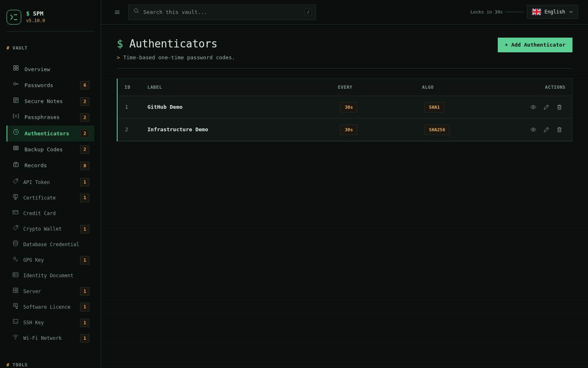Click the GPG Key icon
This screenshot has width=588, height=368.
[16, 259]
